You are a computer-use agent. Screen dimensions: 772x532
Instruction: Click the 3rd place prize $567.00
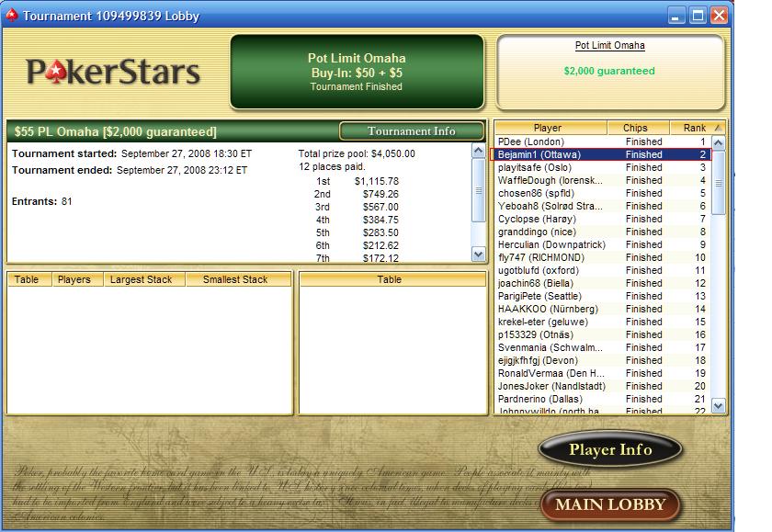coord(380,207)
